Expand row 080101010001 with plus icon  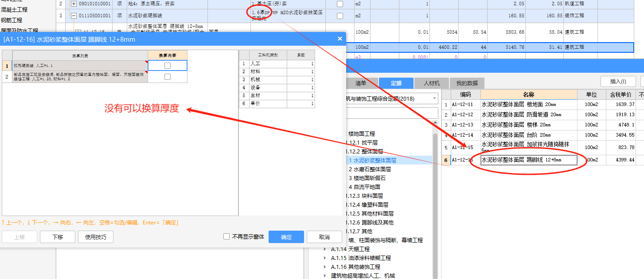pyautogui.click(x=74, y=4)
